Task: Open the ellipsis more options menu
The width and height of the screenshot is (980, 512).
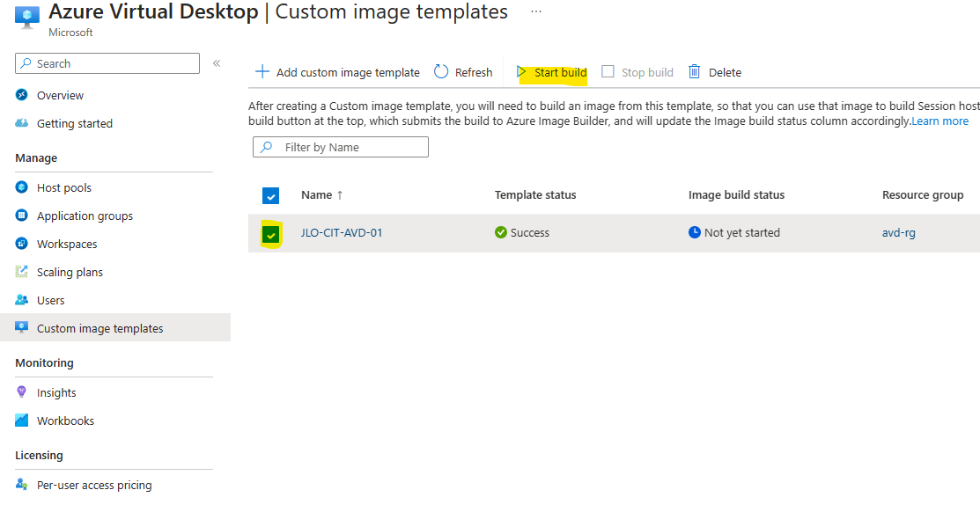Action: pyautogui.click(x=535, y=11)
